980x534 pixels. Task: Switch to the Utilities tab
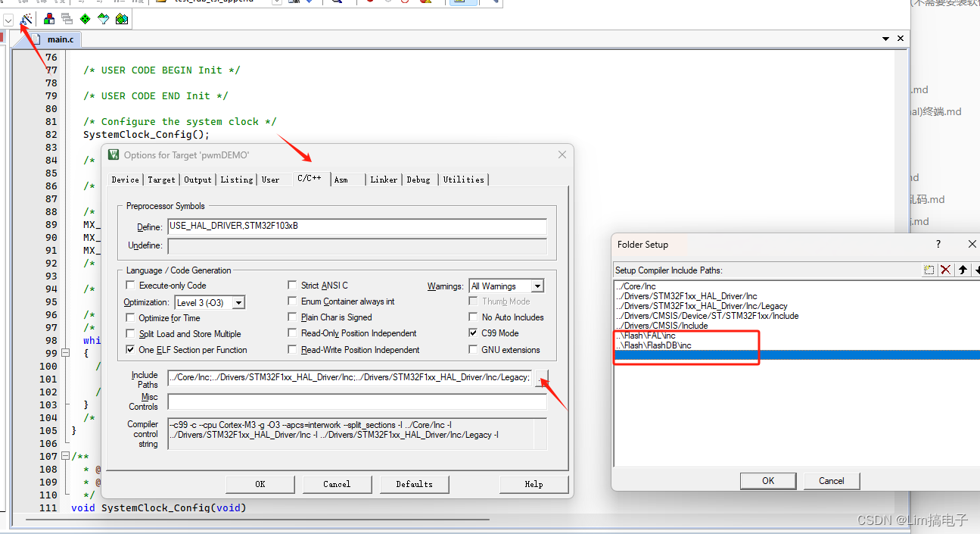tap(464, 180)
